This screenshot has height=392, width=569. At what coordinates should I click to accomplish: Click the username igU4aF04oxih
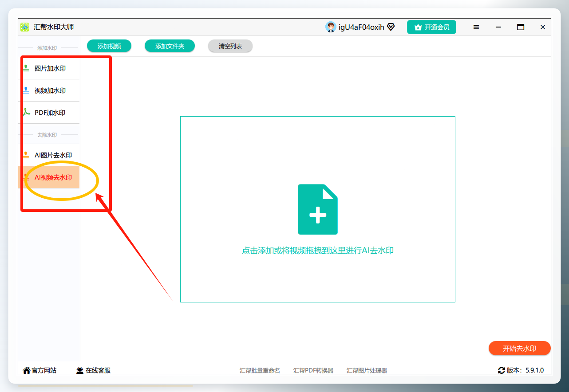[361, 27]
